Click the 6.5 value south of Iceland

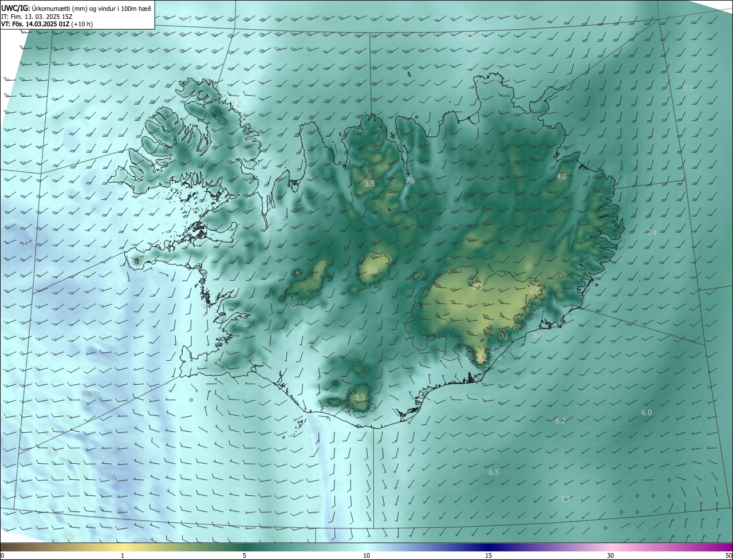(x=494, y=472)
